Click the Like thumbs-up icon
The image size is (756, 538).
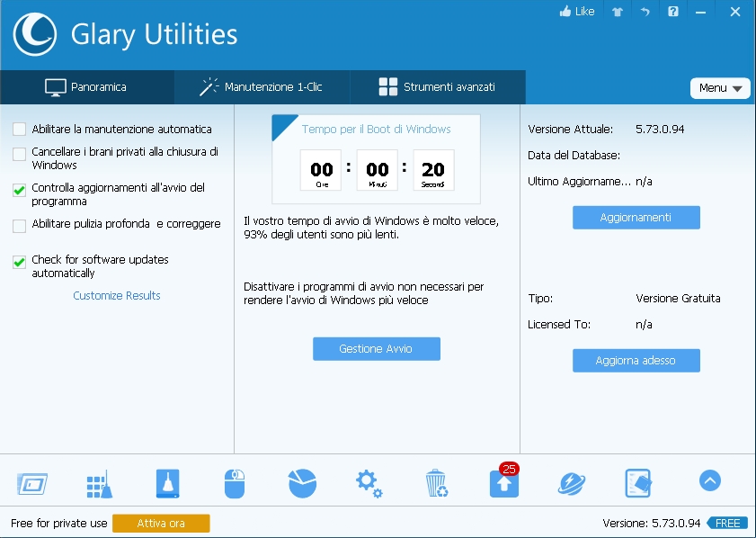(565, 11)
